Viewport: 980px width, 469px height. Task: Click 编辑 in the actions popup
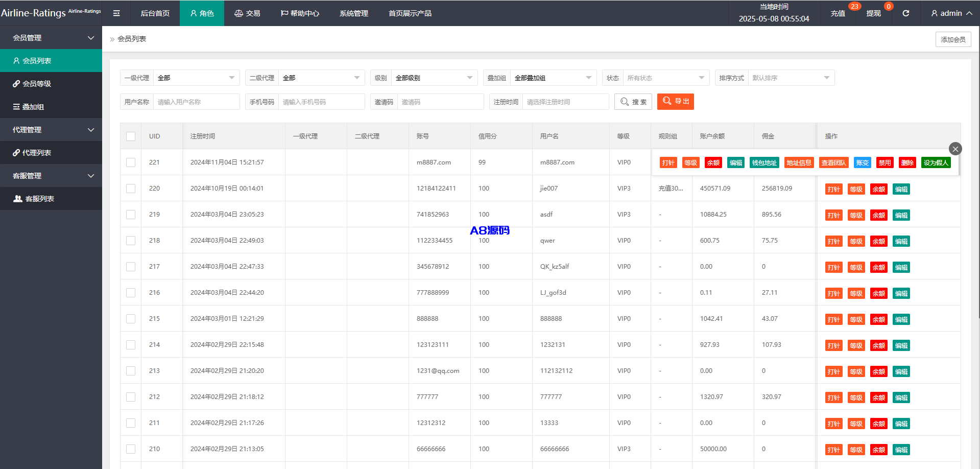pos(736,163)
